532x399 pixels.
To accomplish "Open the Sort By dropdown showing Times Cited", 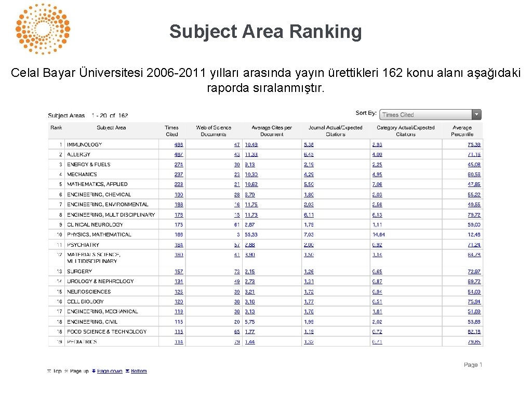I will pos(430,115).
